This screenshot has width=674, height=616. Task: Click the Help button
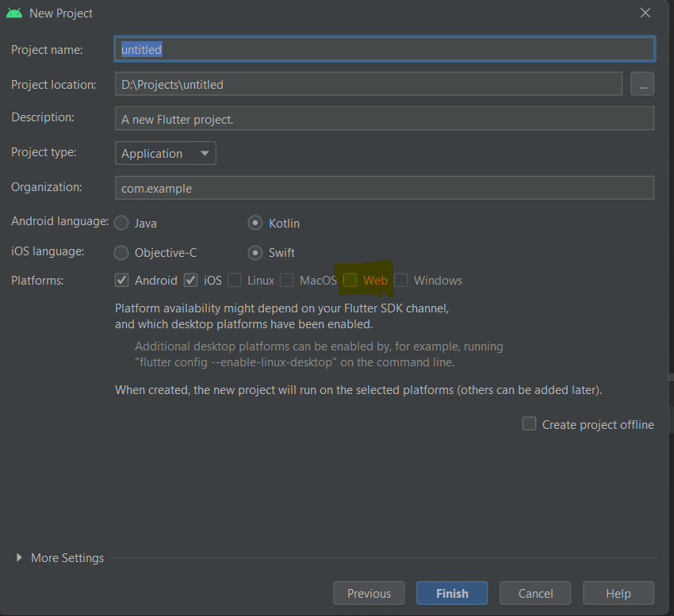coord(618,593)
